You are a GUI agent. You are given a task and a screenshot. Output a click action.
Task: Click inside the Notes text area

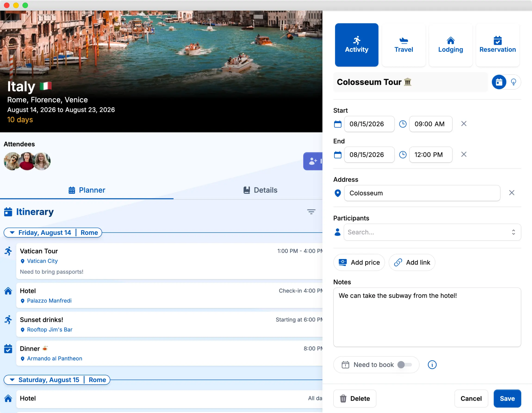tap(426, 316)
